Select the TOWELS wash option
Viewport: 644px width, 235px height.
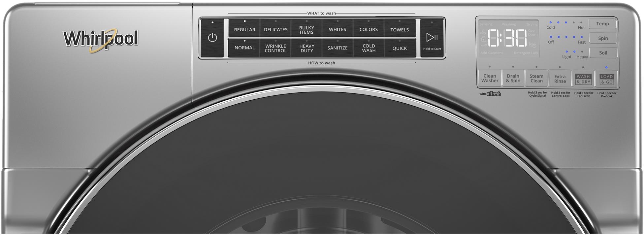tap(400, 28)
